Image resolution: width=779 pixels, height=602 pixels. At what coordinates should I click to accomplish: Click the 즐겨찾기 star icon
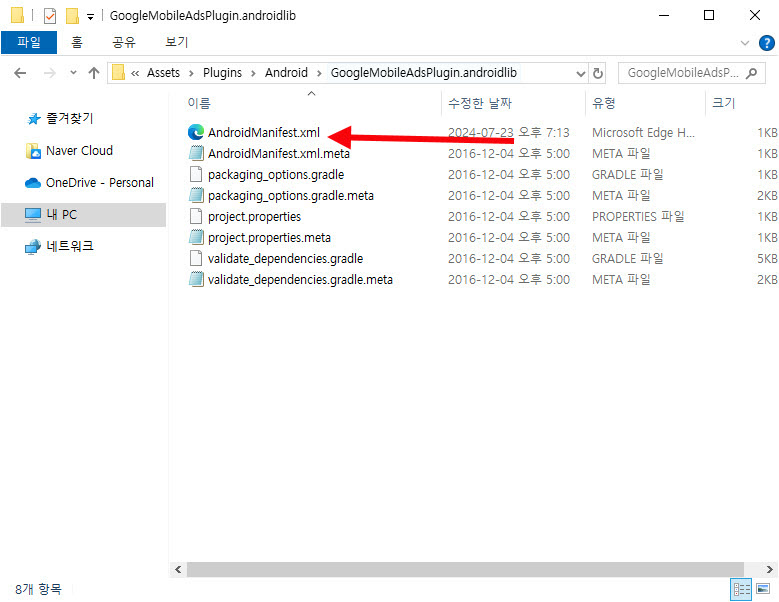(x=34, y=119)
